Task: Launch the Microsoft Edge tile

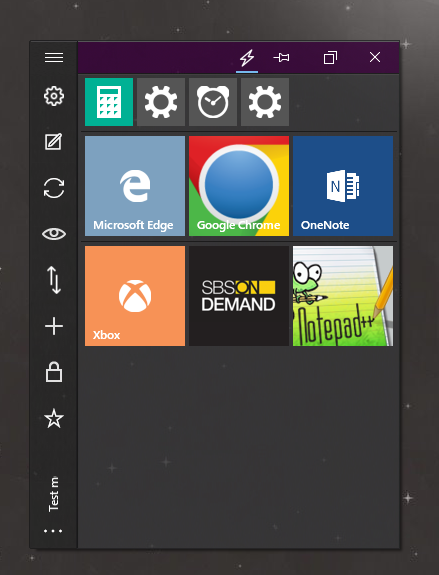Action: [x=135, y=186]
